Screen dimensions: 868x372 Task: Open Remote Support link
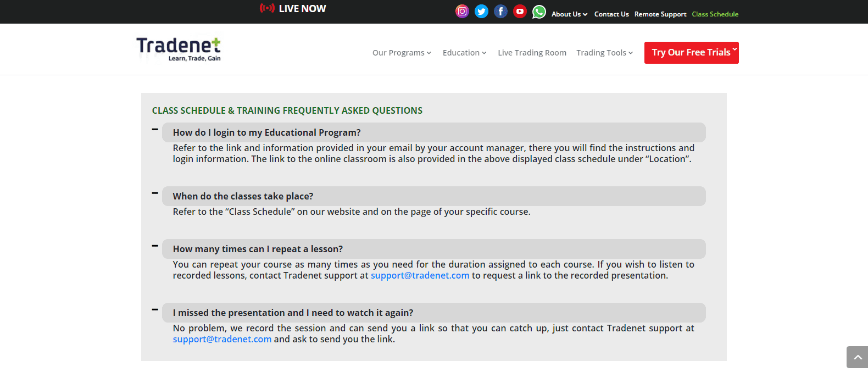point(660,14)
